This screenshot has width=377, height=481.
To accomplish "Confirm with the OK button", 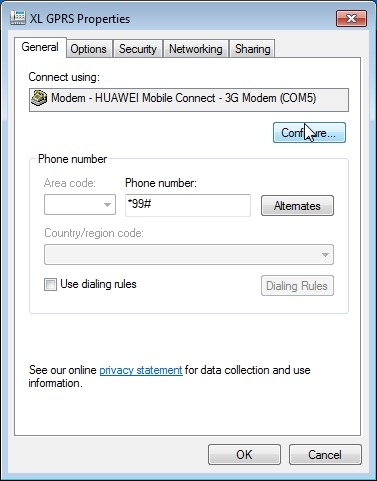I will 244,455.
